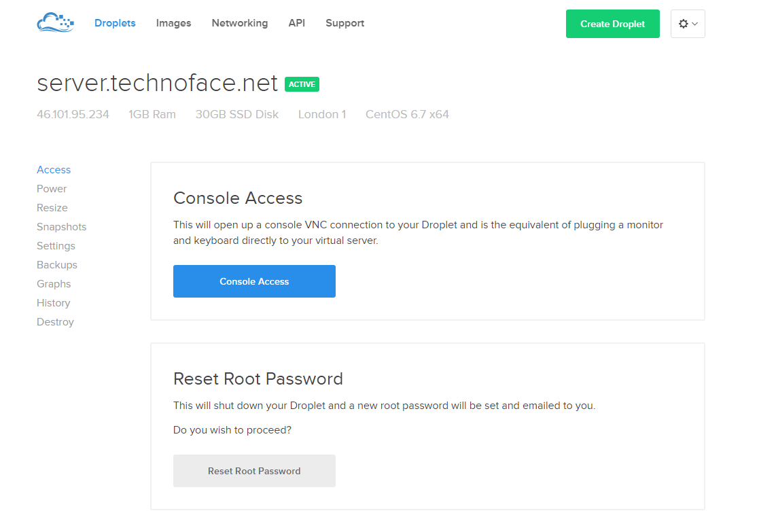Screen dimensions: 776x532
Task: Select the IP address 46.101.95.234
Action: coord(73,114)
